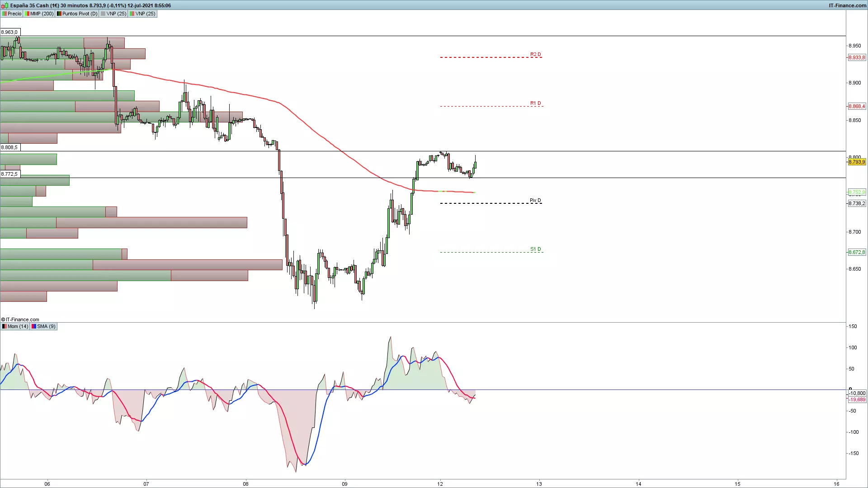
Task: Click the candlestick chart icon in the title bar
Action: click(x=5, y=5)
